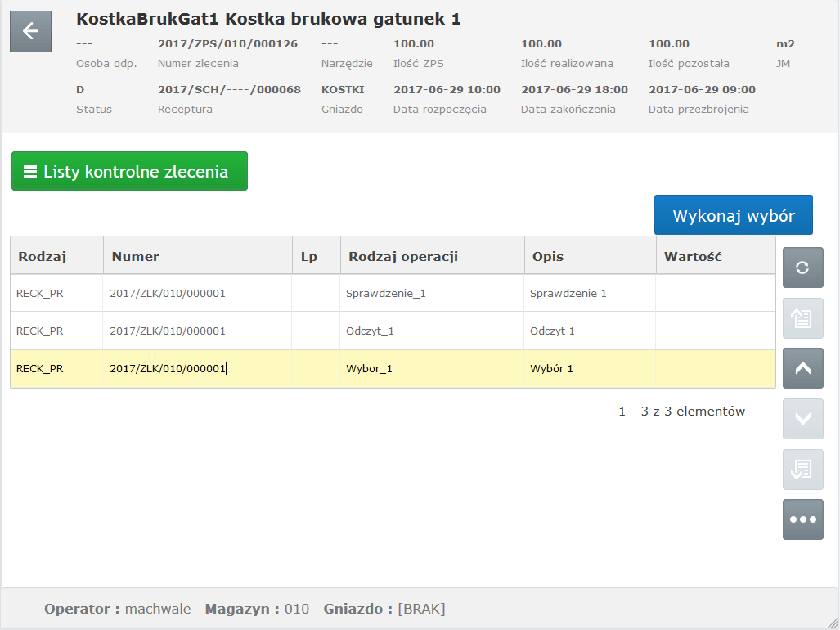Click the Opis column header

click(x=591, y=256)
